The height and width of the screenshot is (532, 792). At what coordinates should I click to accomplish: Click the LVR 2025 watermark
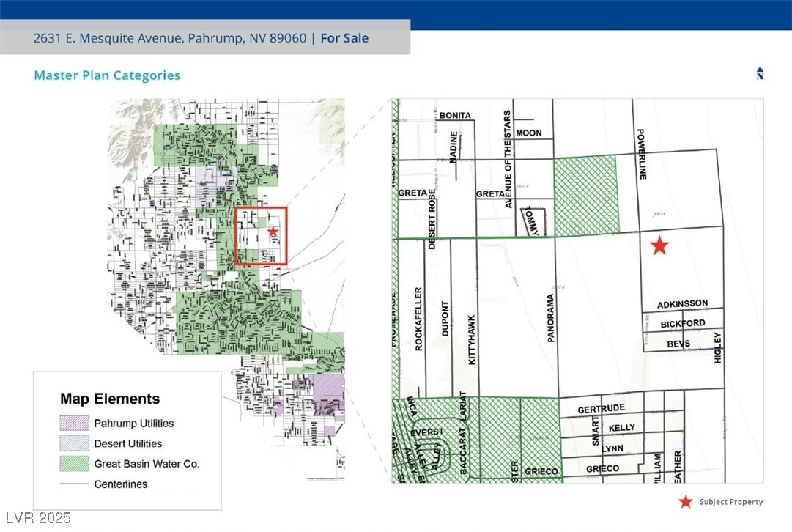pyautogui.click(x=37, y=518)
